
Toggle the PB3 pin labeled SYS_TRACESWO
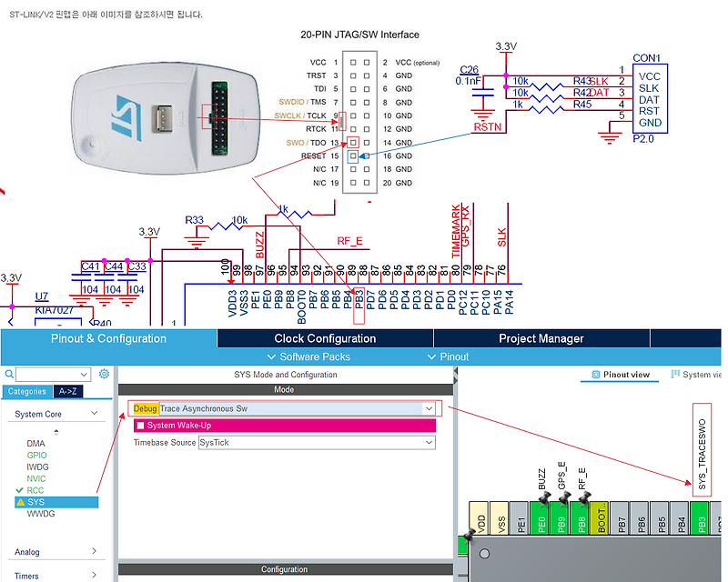(x=700, y=522)
